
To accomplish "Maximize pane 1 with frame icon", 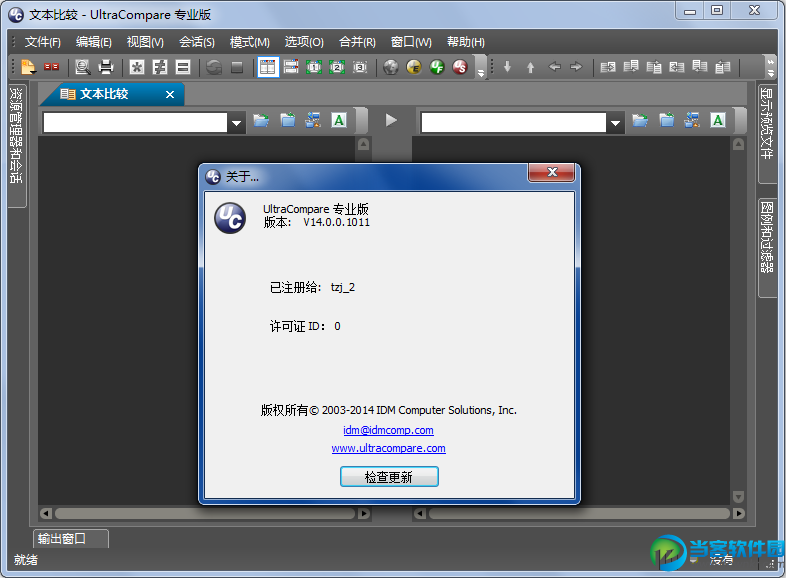I will point(314,67).
